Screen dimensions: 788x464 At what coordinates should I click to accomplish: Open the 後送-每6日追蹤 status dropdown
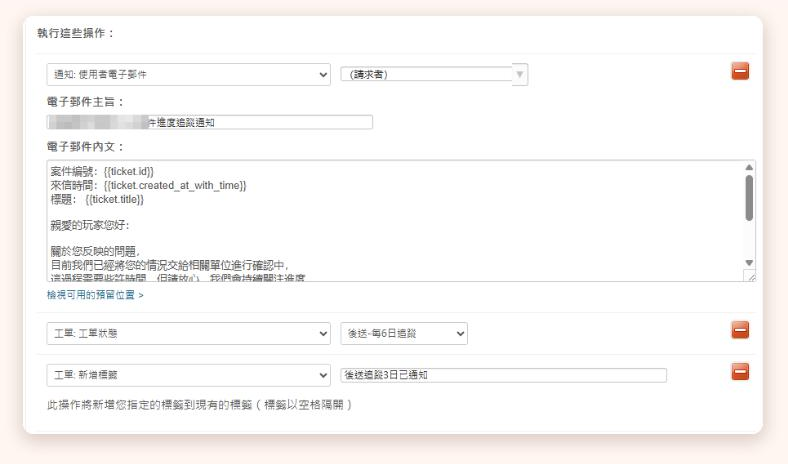pyautogui.click(x=404, y=333)
